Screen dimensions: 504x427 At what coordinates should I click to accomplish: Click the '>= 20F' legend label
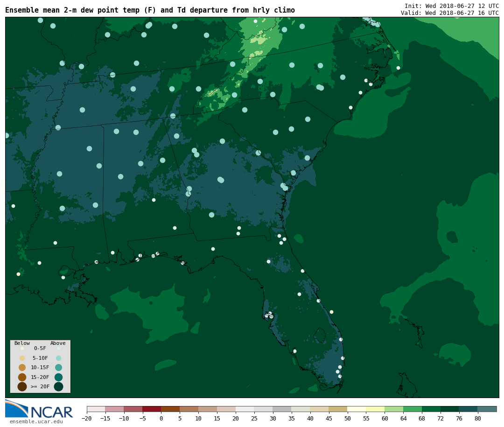(x=40, y=386)
